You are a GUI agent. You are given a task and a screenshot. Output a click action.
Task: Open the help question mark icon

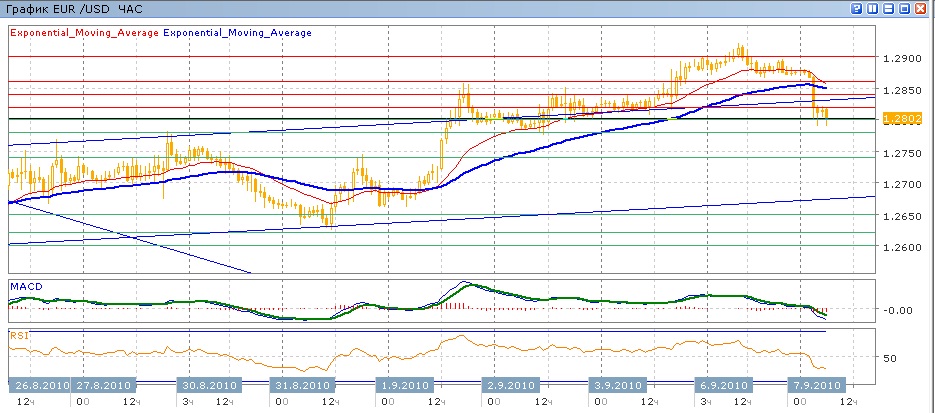tap(857, 8)
